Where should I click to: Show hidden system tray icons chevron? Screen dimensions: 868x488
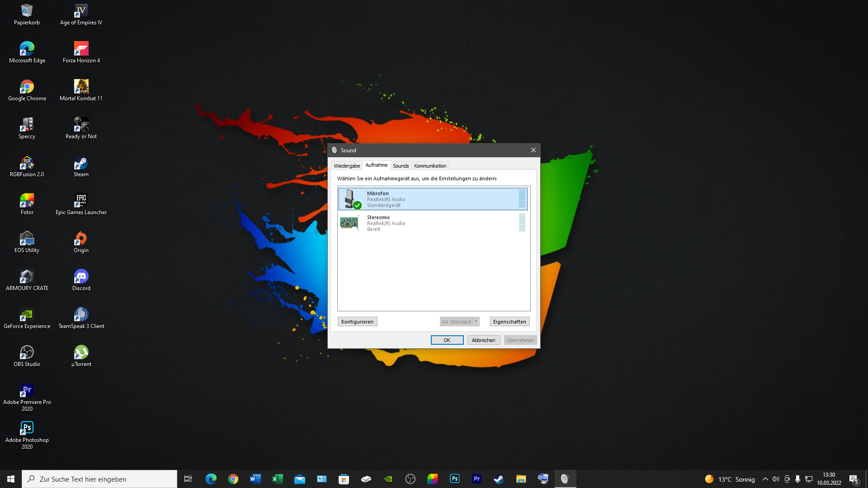(765, 479)
